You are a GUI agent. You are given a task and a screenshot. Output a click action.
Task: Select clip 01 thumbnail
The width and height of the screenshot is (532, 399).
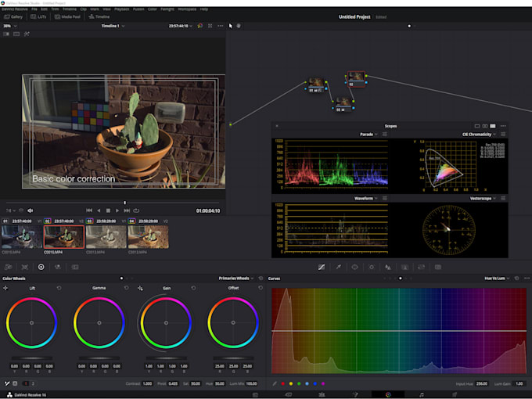pos(22,237)
